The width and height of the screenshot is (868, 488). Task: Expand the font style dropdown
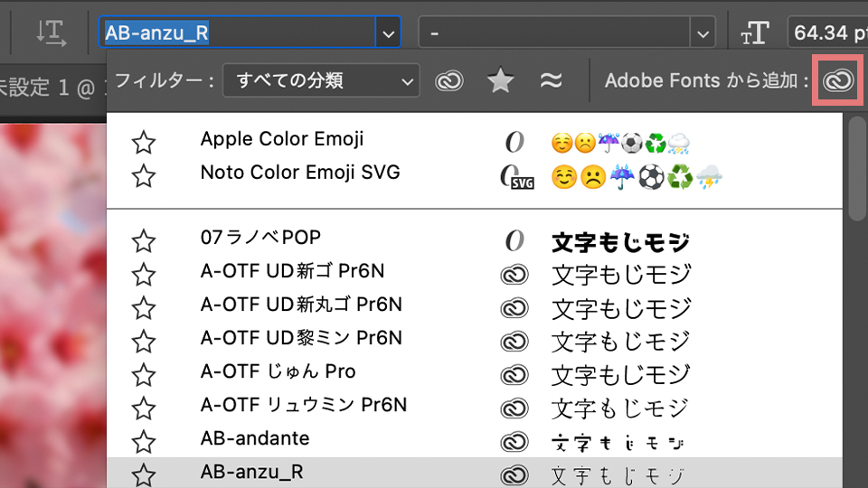[x=703, y=33]
